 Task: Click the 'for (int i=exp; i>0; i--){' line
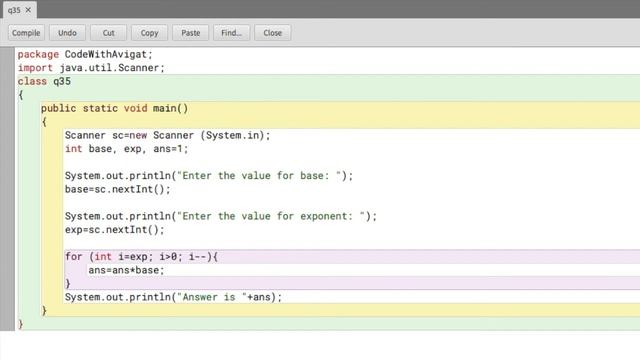coord(141,256)
